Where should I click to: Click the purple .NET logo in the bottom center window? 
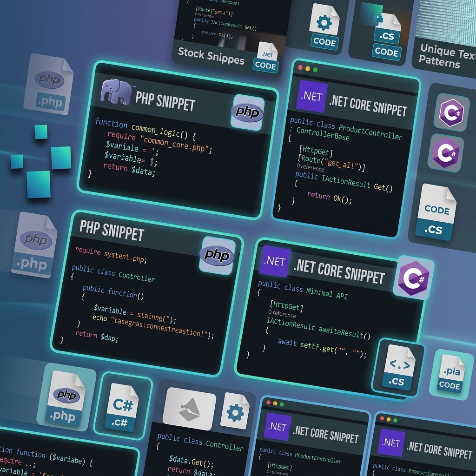click(278, 427)
